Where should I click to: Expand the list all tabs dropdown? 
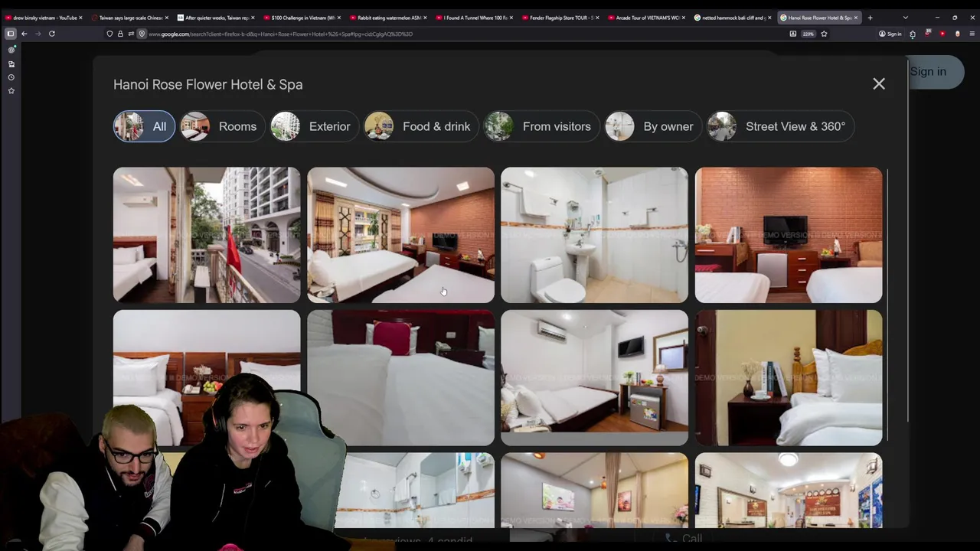905,18
